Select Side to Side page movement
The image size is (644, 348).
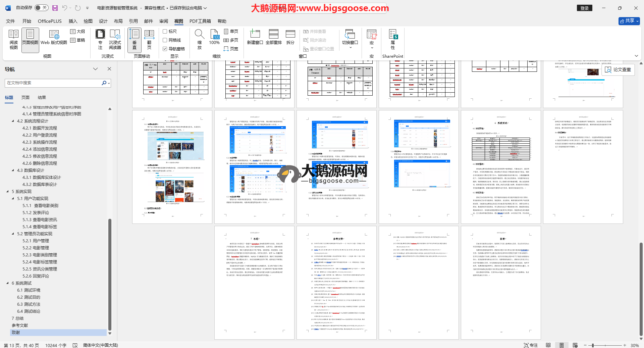(x=149, y=39)
